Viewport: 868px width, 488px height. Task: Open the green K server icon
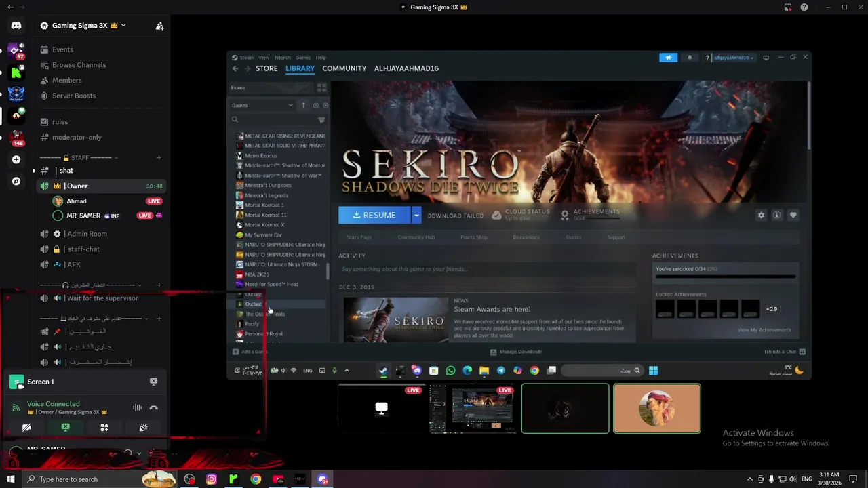point(16,72)
